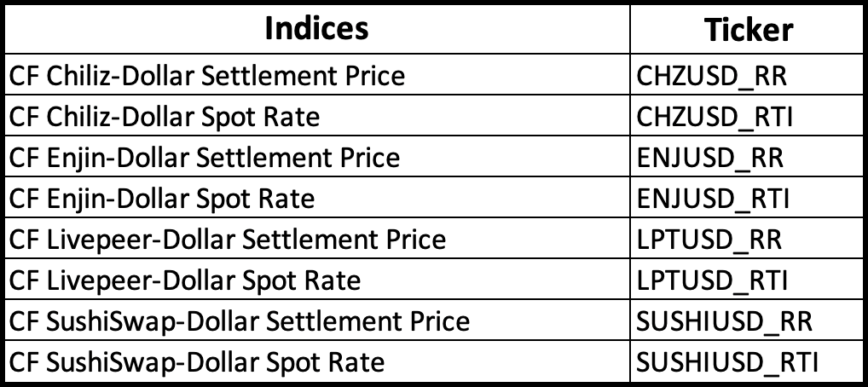Select the SUSHIUSD_RR ticker cell
Viewport: 868px width, 387px height.
(x=747, y=320)
